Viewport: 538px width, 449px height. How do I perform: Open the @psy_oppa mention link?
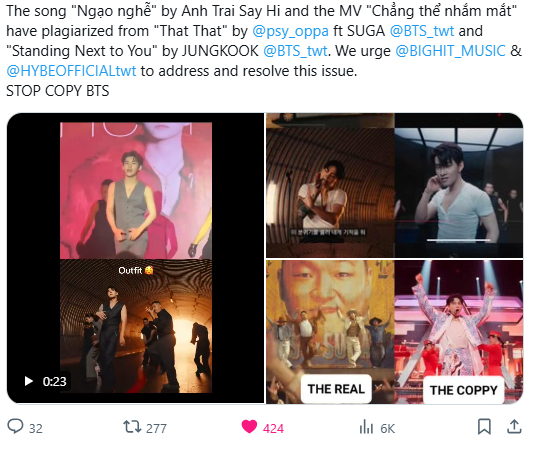tap(291, 31)
